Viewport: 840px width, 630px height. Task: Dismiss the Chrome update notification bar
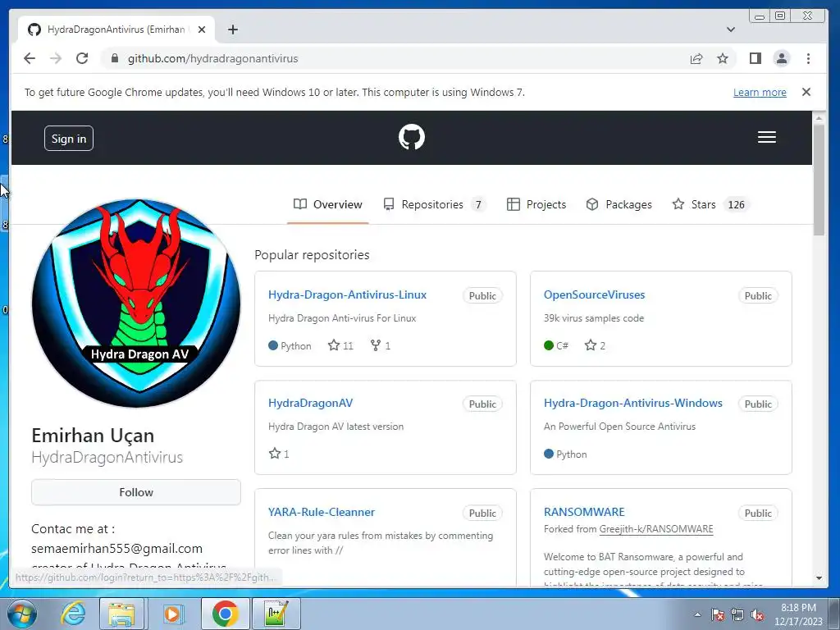pos(806,92)
